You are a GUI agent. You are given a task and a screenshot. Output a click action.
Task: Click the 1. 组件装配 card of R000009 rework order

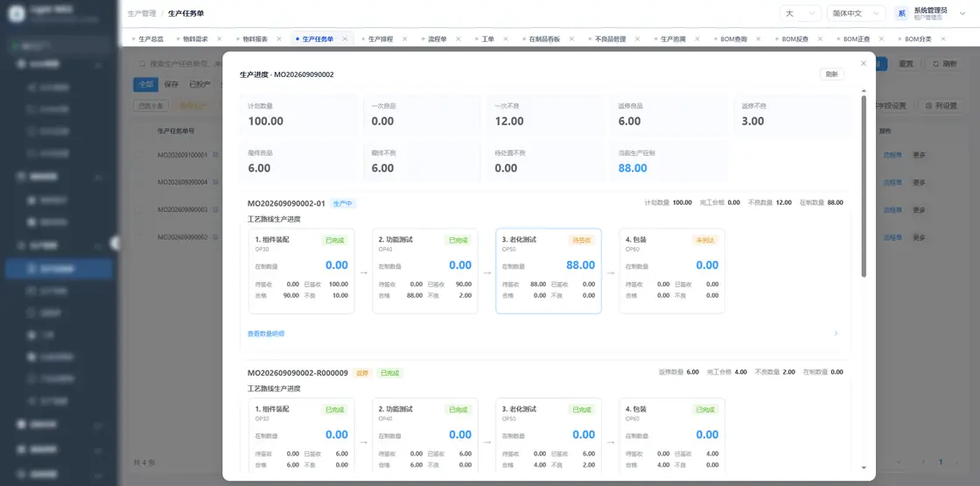coord(301,435)
